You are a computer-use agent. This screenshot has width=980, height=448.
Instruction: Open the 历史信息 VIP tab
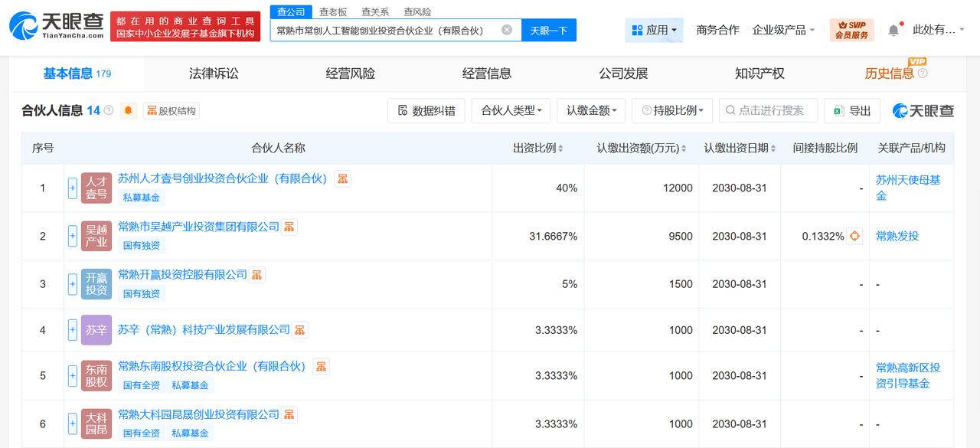(890, 74)
